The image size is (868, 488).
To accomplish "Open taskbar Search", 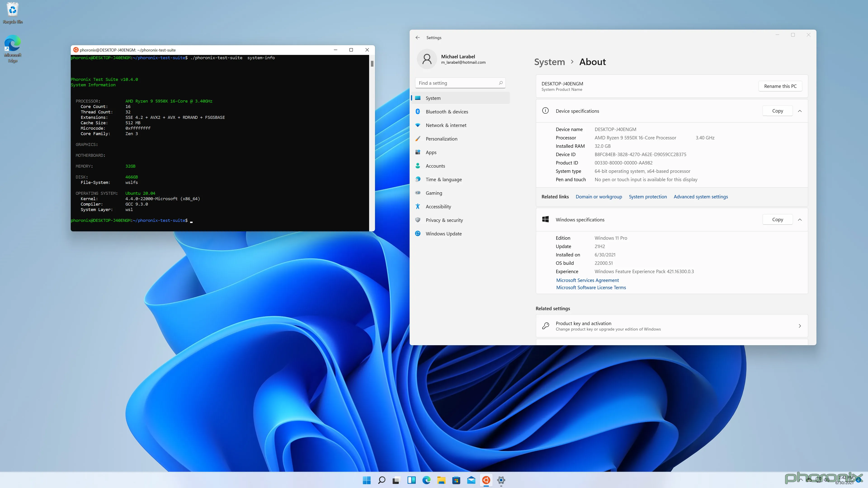I will tap(381, 480).
